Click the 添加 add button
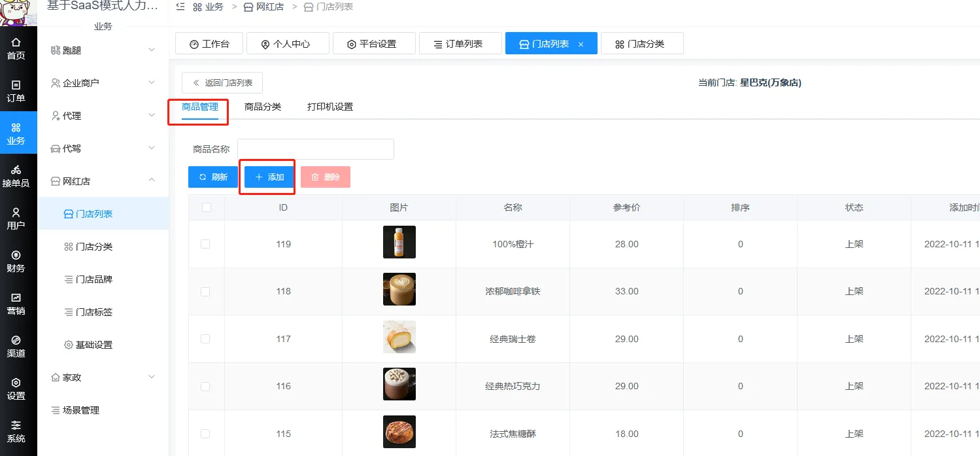This screenshot has height=456, width=980. [269, 177]
